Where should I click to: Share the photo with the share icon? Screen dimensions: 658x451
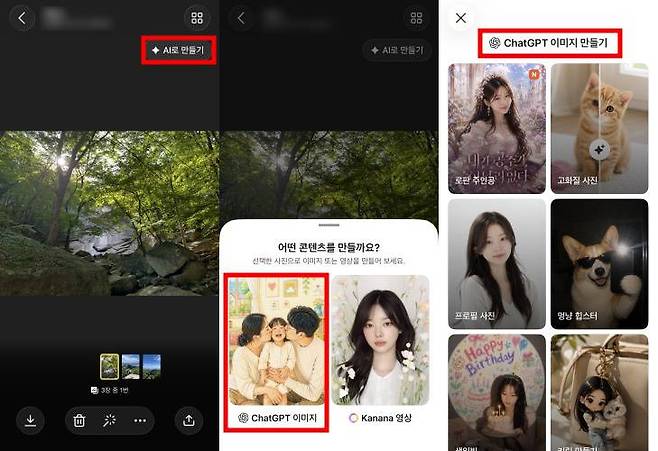(189, 420)
